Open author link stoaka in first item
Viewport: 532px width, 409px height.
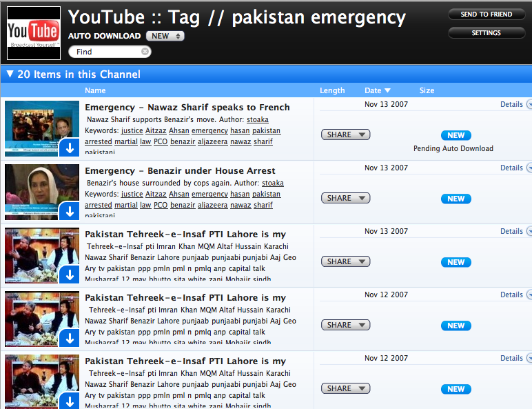point(258,119)
